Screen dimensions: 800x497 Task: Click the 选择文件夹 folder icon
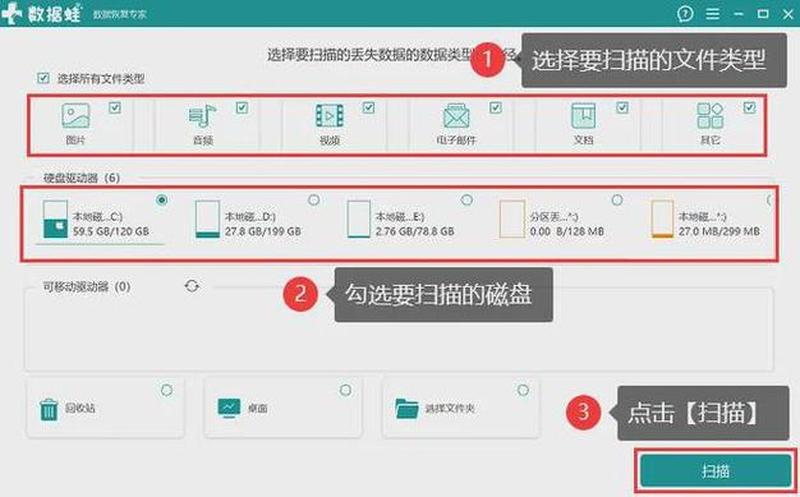[x=407, y=408]
